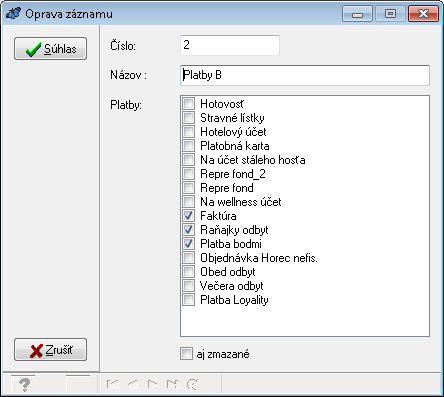Tick the Večera odbyt checkbox
The width and height of the screenshot is (444, 397).
coord(188,286)
